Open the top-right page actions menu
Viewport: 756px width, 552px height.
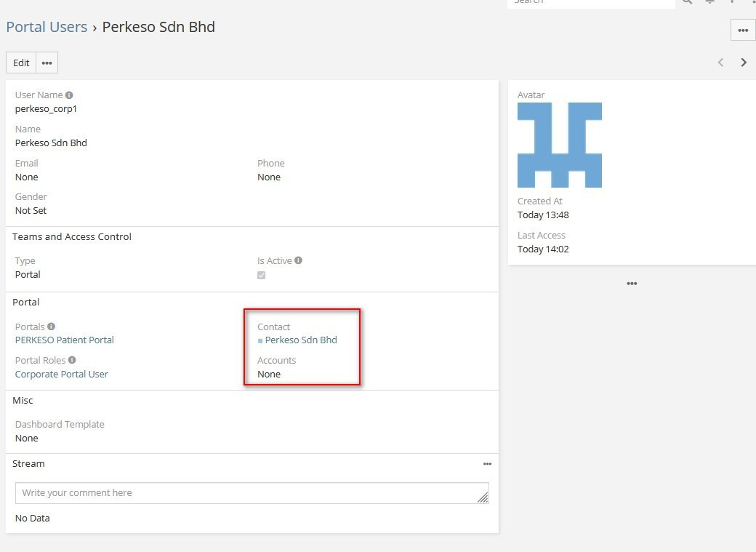pyautogui.click(x=742, y=31)
